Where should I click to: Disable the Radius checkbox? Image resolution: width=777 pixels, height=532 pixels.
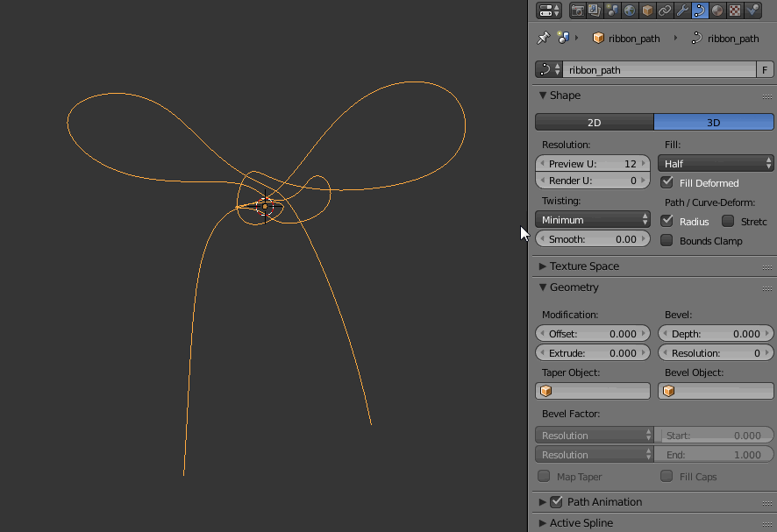(667, 221)
